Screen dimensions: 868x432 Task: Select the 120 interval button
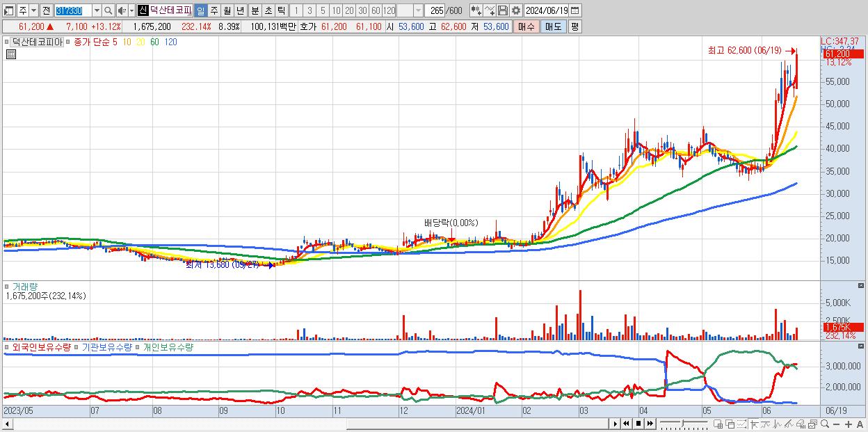(x=389, y=10)
